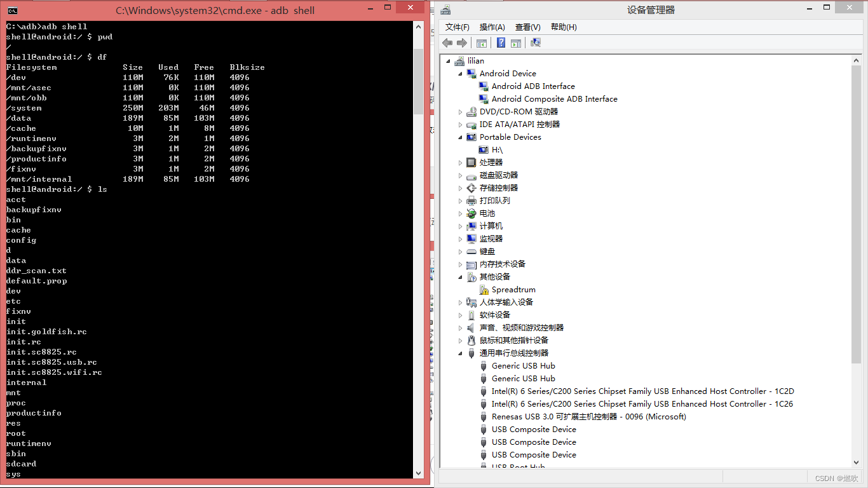This screenshot has height=488, width=868.
Task: Click the Device Manager scrollbar down arrow
Action: tap(856, 462)
